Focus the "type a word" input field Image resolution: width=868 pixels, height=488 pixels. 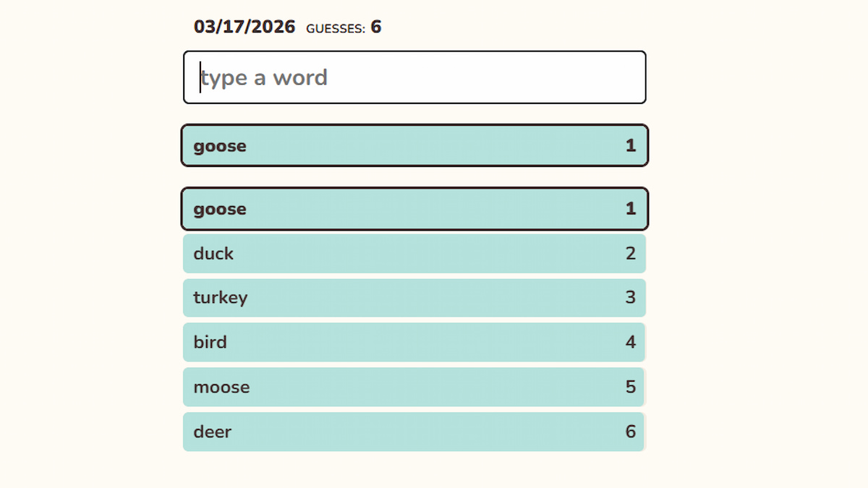tap(414, 77)
